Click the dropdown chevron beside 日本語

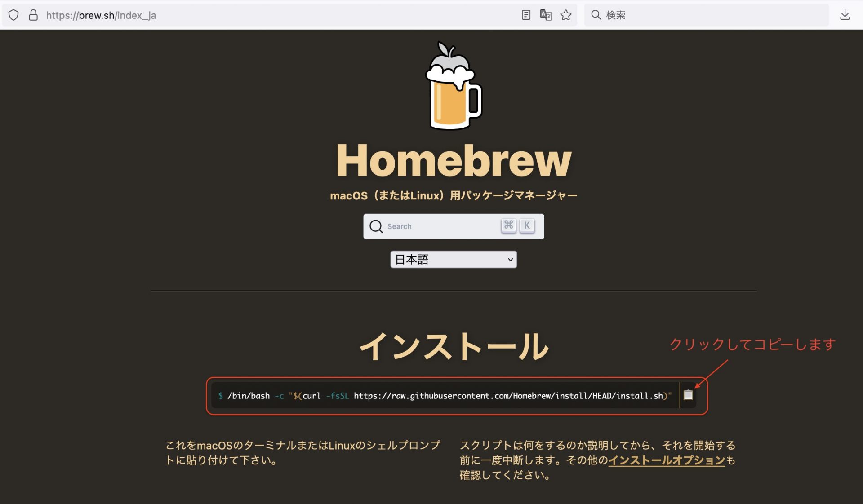tap(510, 260)
